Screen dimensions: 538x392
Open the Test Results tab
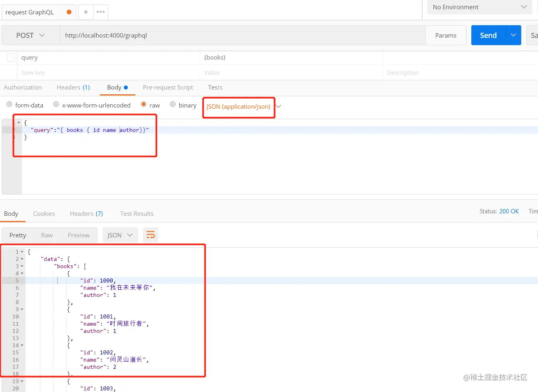[x=137, y=214]
